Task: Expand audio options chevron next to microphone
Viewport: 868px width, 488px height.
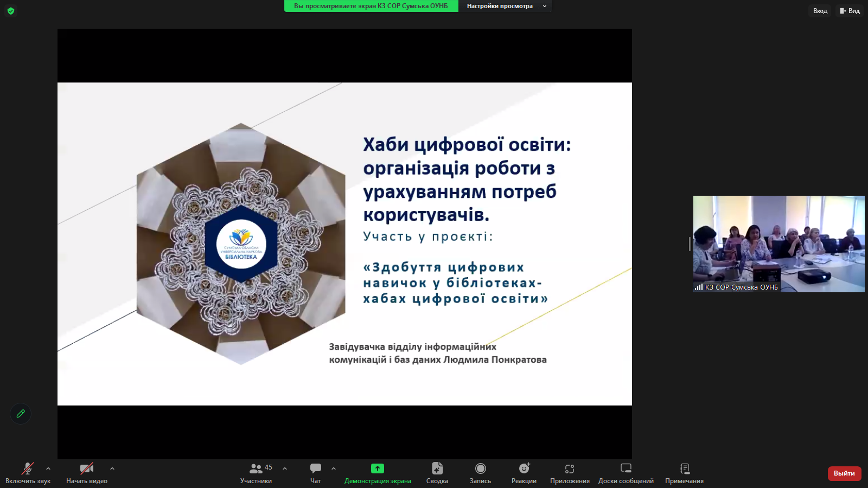Action: [48, 468]
